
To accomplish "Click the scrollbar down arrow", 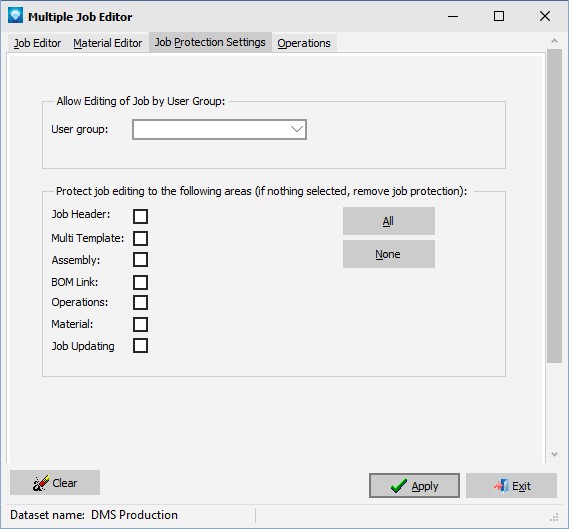I will click(554, 454).
